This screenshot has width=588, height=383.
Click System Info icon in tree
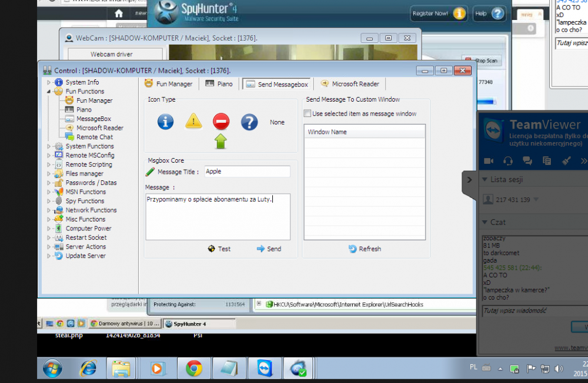coord(59,82)
